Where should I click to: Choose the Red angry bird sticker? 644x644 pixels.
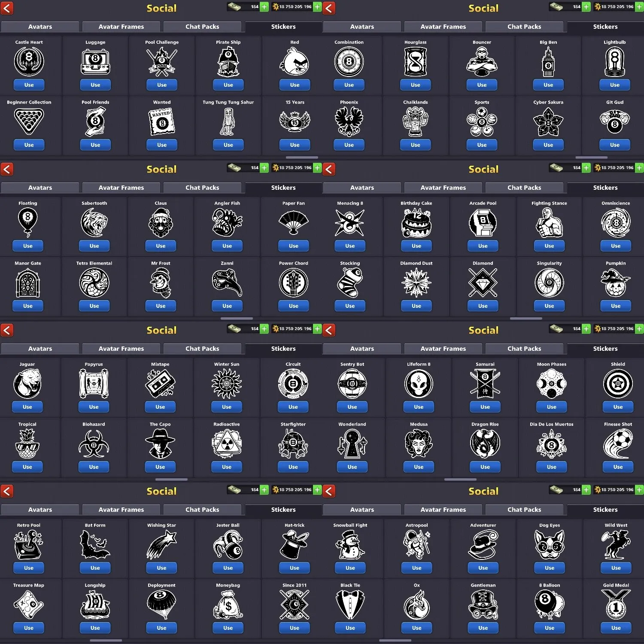click(x=295, y=61)
